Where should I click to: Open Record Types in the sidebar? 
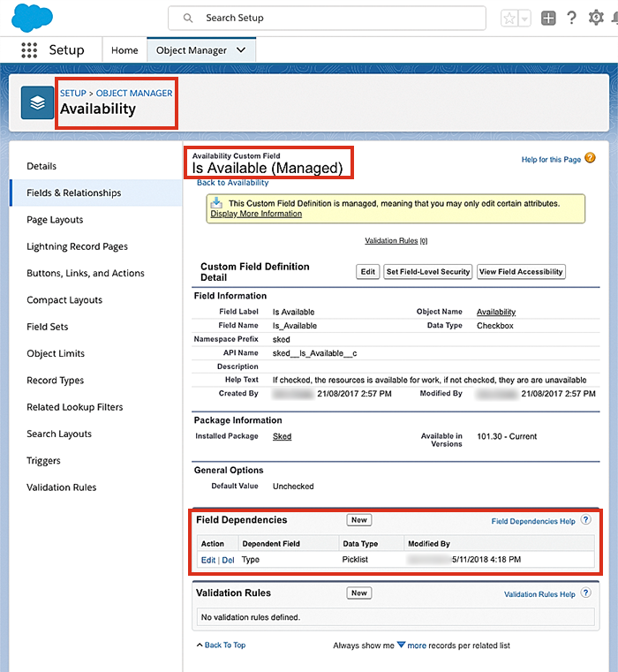(x=56, y=381)
